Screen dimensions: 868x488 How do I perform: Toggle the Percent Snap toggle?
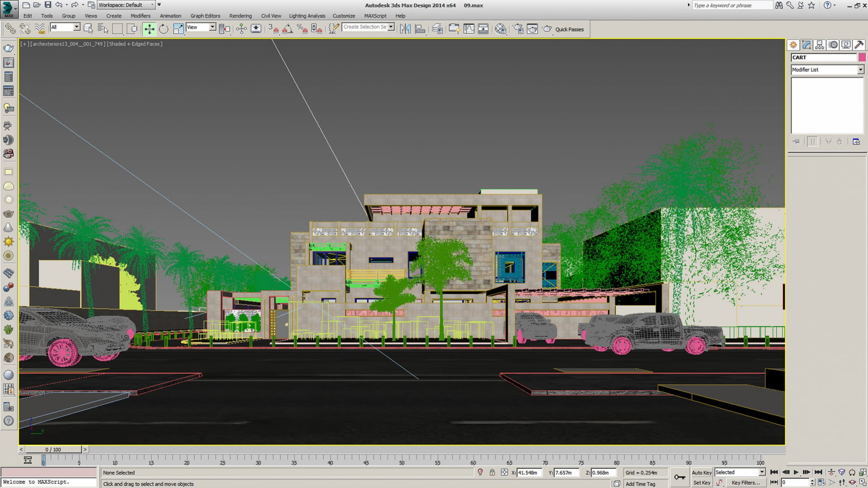pos(302,29)
